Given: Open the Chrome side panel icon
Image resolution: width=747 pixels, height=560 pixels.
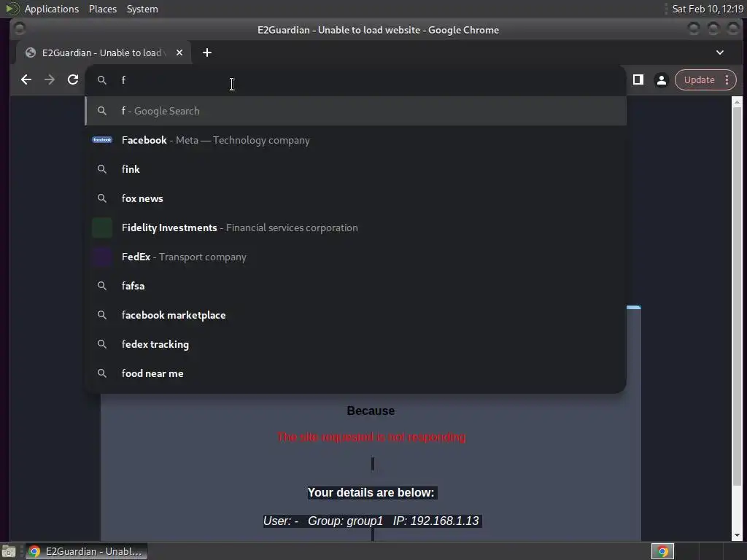Looking at the screenshot, I should tap(638, 79).
